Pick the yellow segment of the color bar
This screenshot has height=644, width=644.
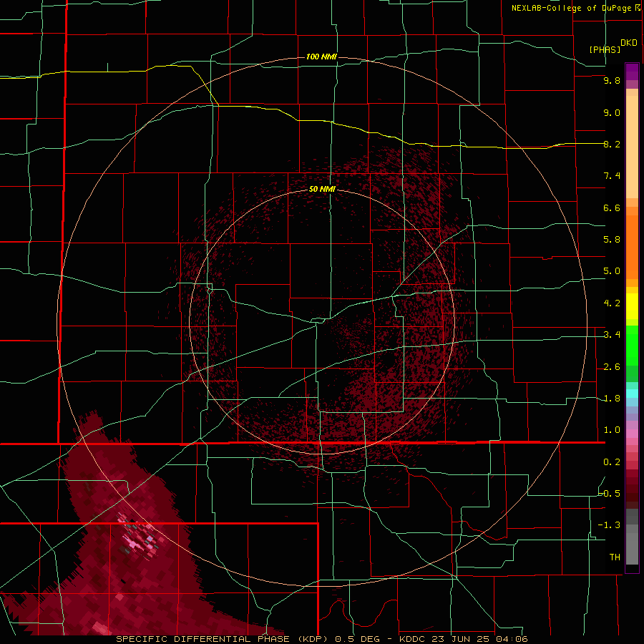(632, 306)
